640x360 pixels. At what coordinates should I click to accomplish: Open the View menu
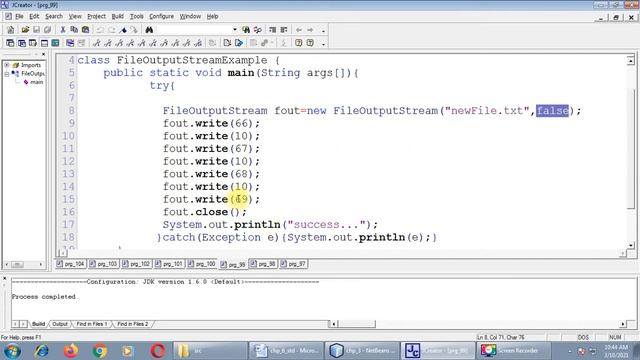point(75,16)
